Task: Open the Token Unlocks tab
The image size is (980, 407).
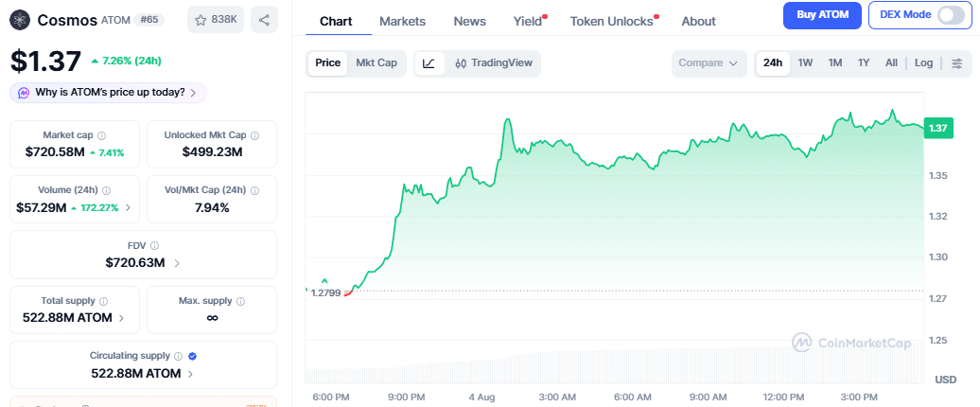Action: (x=613, y=21)
